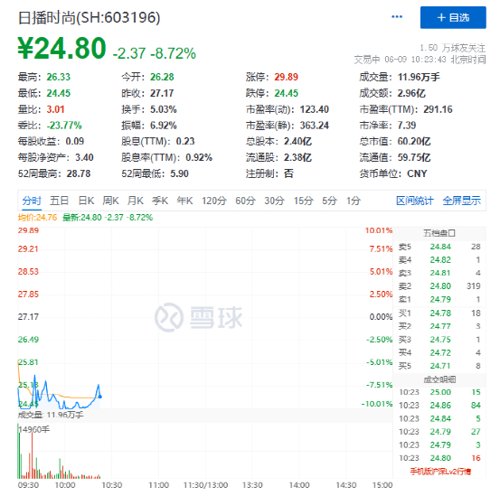Click the 卖2 row with 319 volume
This screenshot has width=500, height=496.
coord(439,286)
